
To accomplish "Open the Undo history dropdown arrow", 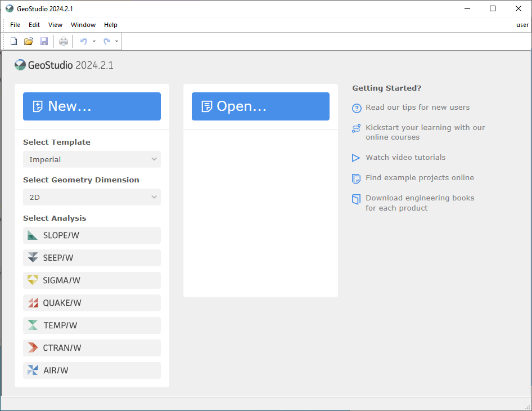I will coord(94,42).
